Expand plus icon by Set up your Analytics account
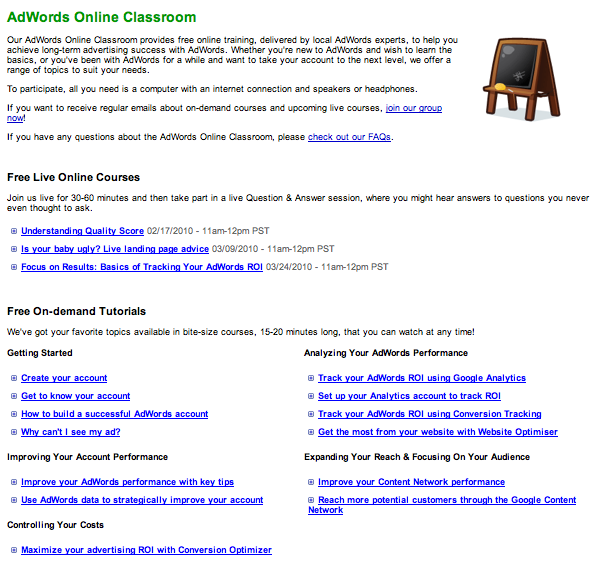 (x=311, y=396)
